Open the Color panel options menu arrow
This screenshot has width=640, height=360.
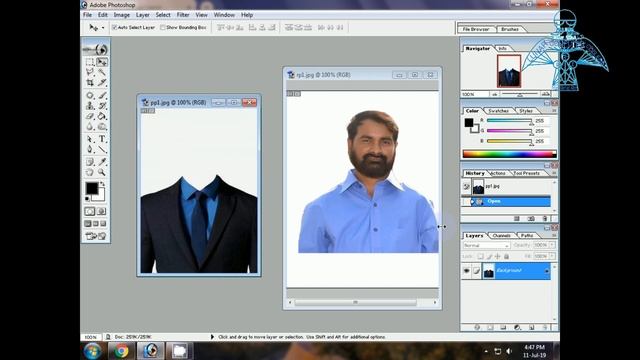click(x=554, y=111)
